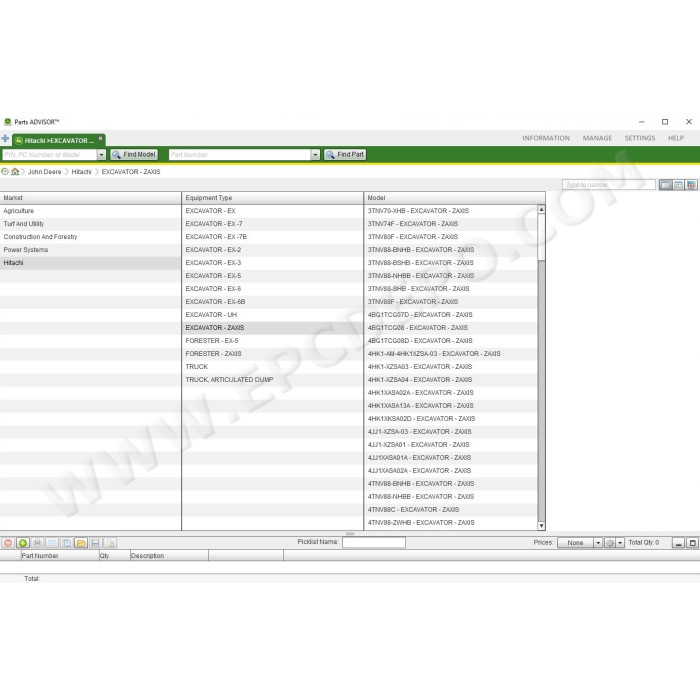Click the home icon in breadcrumb
Image resolution: width=700 pixels, height=700 pixels.
click(x=15, y=171)
